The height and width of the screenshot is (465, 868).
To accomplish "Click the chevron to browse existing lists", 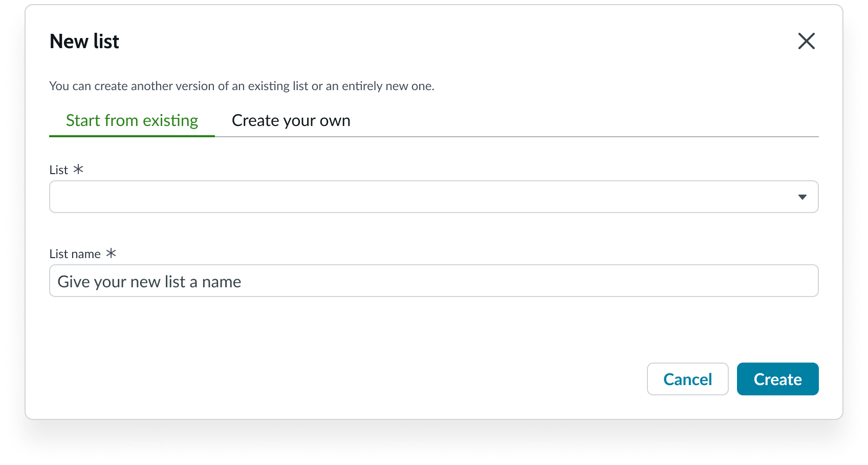I will coord(802,196).
